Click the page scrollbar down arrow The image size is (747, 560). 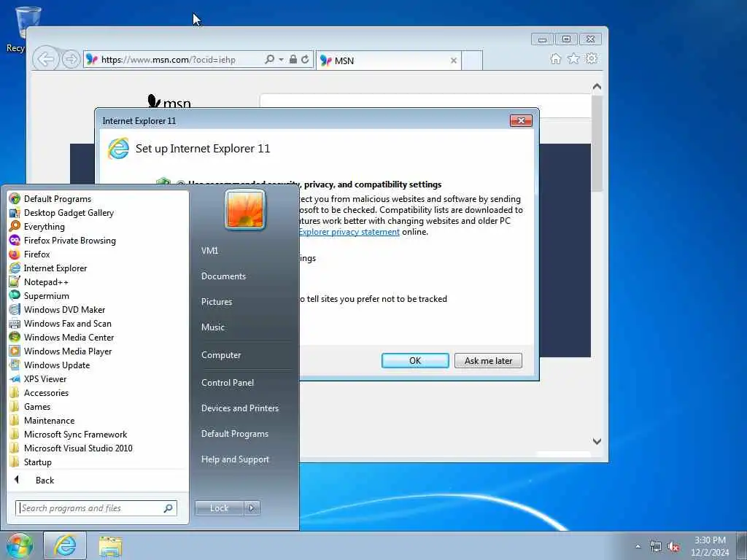coord(597,441)
